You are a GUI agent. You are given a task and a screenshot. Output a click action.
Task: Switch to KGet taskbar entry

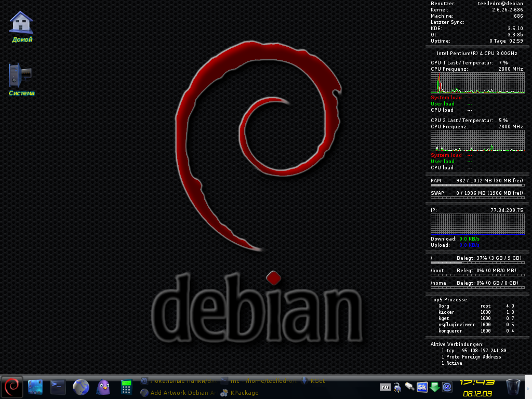(313, 381)
